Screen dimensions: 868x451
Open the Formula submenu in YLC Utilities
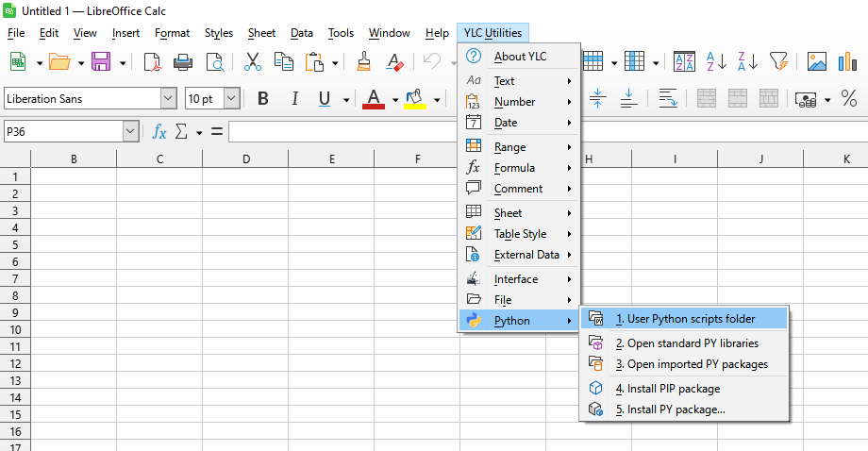click(x=514, y=168)
